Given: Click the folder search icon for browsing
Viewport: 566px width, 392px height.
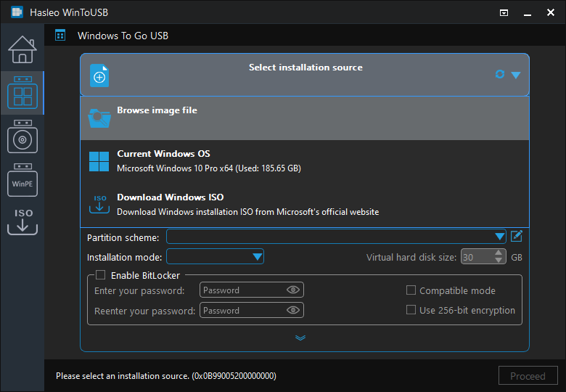Looking at the screenshot, I should tap(99, 118).
